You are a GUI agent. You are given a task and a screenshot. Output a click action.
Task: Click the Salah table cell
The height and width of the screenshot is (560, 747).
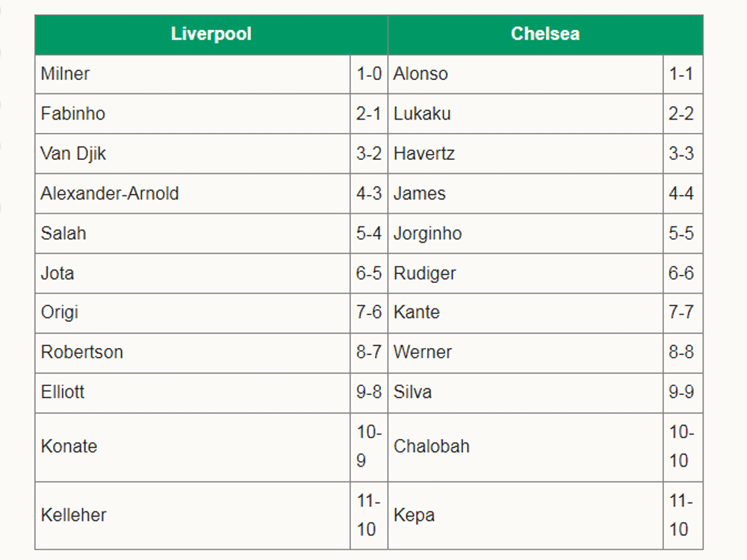[193, 234]
